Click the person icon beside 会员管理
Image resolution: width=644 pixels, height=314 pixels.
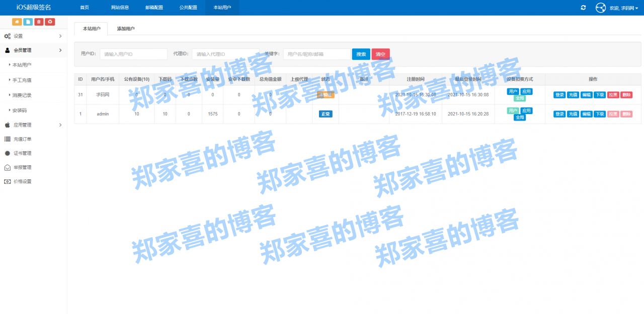click(x=8, y=50)
